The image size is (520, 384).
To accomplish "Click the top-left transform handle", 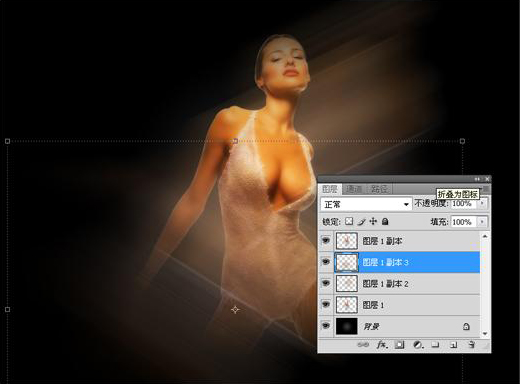I will (7, 141).
